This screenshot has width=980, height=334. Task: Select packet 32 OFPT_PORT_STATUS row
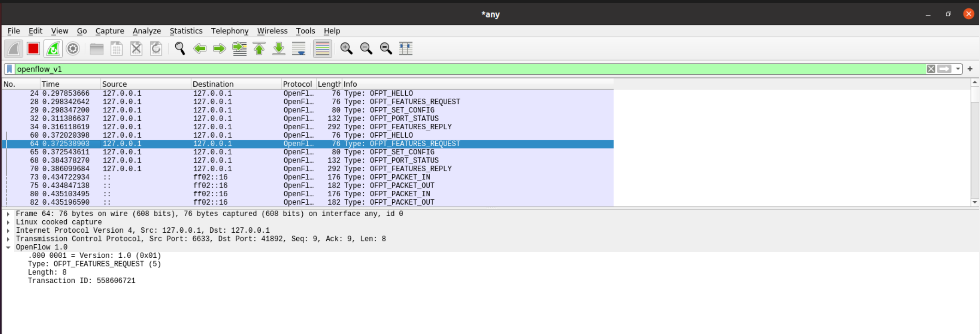tap(307, 119)
